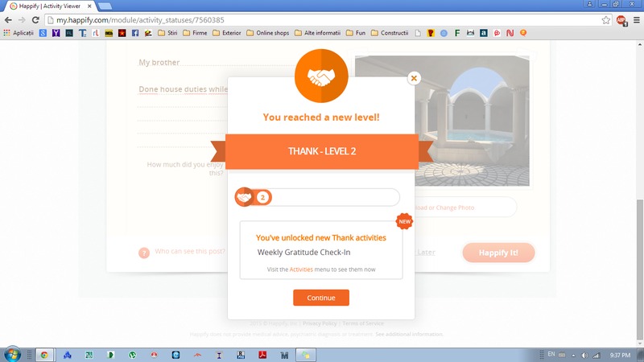Open the Adblock Plus extension icon
The image size is (644, 362).
point(621,20)
